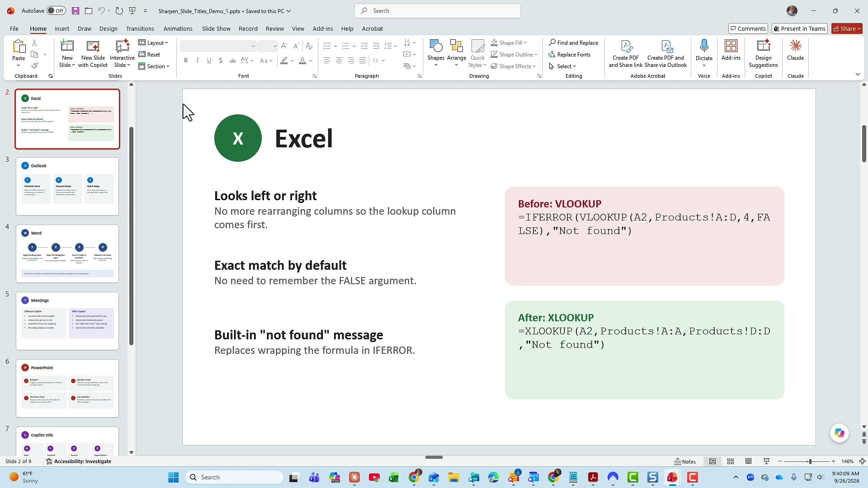Select the Outlook slide thumbnail
This screenshot has height=488, width=868.
click(67, 186)
